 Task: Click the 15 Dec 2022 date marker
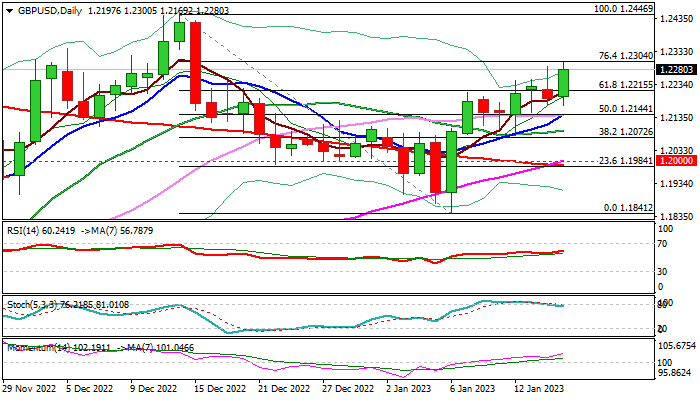220,389
